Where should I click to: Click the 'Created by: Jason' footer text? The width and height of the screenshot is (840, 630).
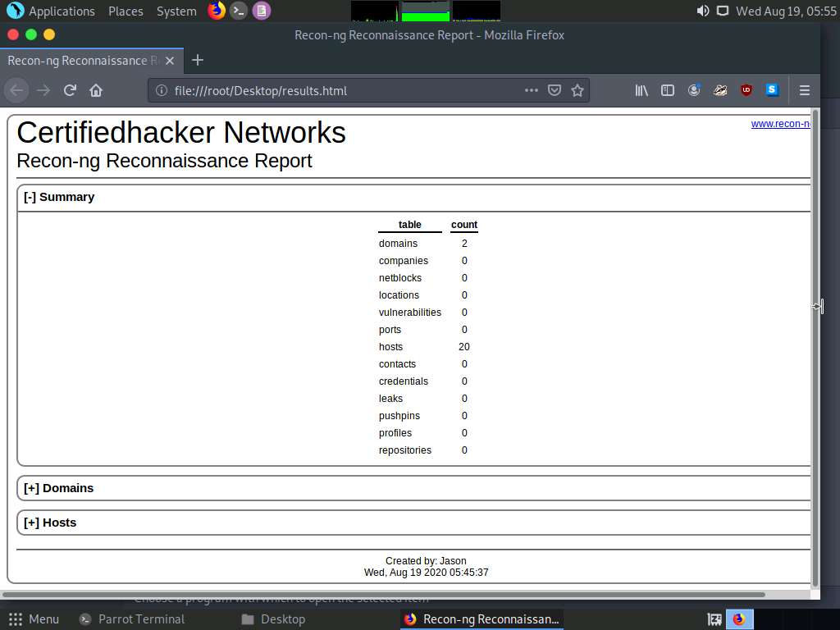pyautogui.click(x=426, y=561)
